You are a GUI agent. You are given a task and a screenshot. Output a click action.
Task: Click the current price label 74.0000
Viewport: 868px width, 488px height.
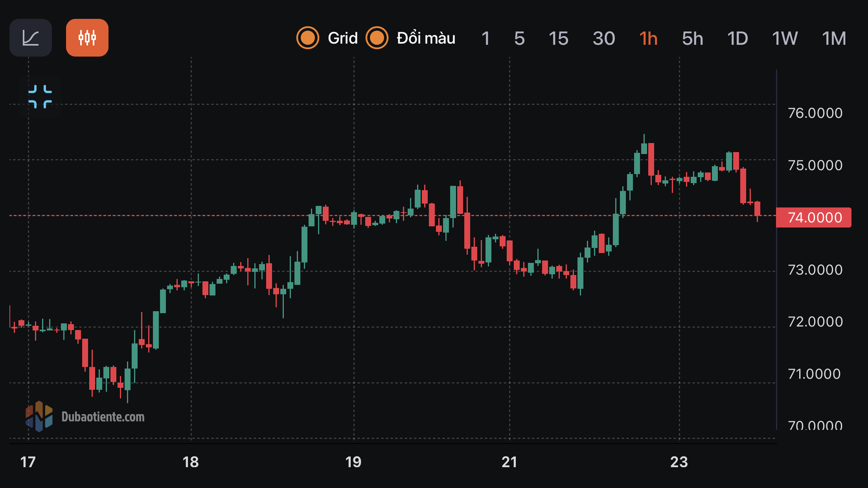814,217
